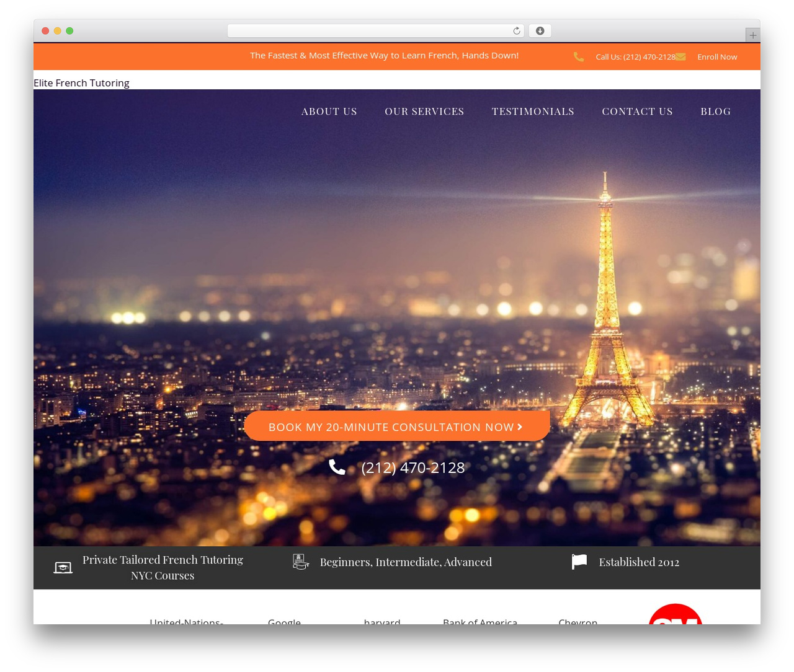Click the browser reload icon
This screenshot has height=672, width=794.
click(516, 31)
